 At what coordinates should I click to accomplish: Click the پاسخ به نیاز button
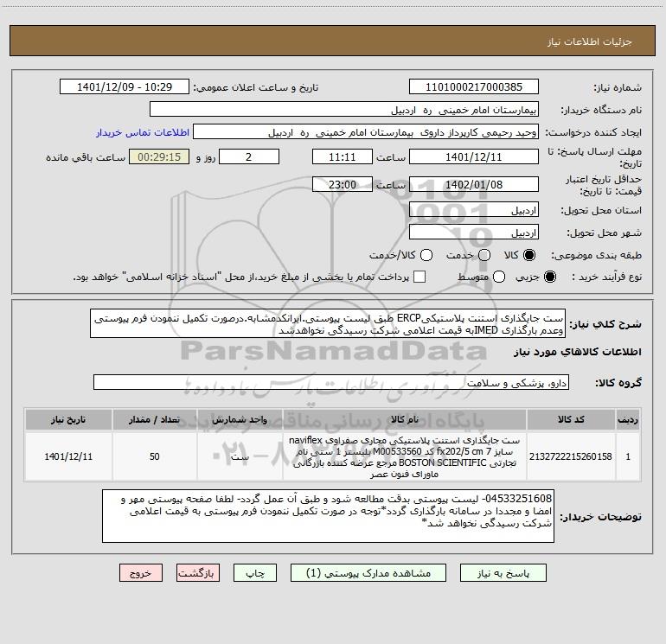tap(503, 573)
